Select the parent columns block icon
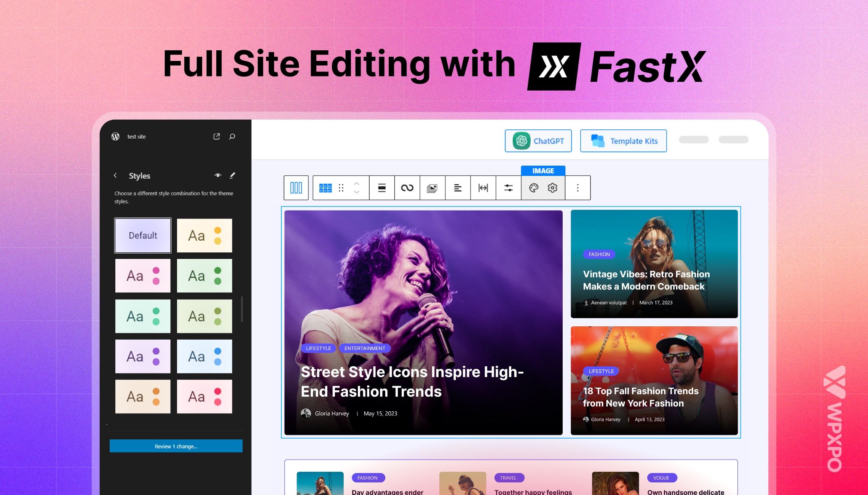The width and height of the screenshot is (868, 495). pos(296,188)
